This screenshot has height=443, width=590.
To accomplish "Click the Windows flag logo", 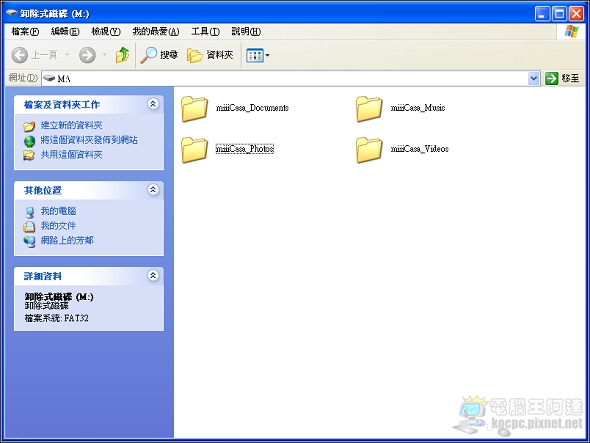I will (x=571, y=32).
